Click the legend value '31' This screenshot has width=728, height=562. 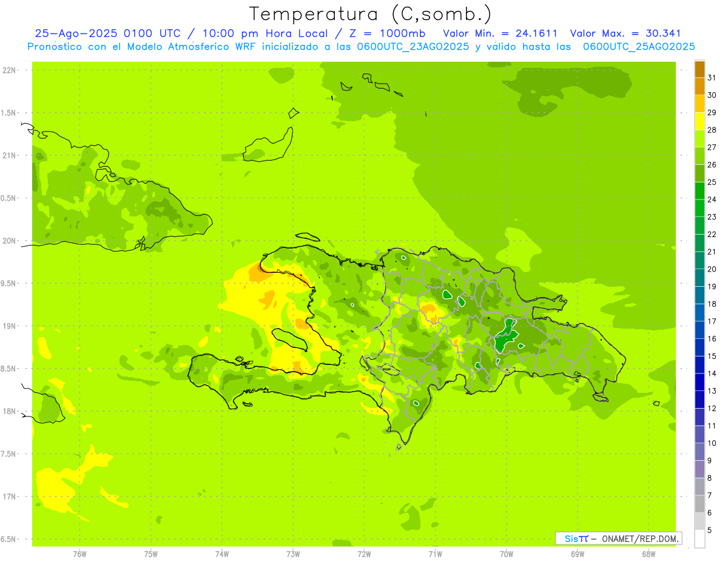click(712, 78)
